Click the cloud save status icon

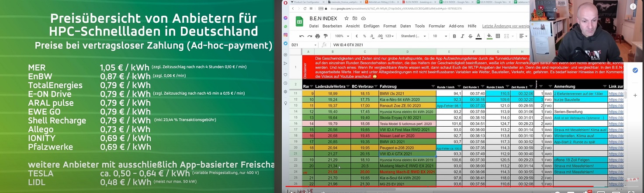click(x=364, y=18)
